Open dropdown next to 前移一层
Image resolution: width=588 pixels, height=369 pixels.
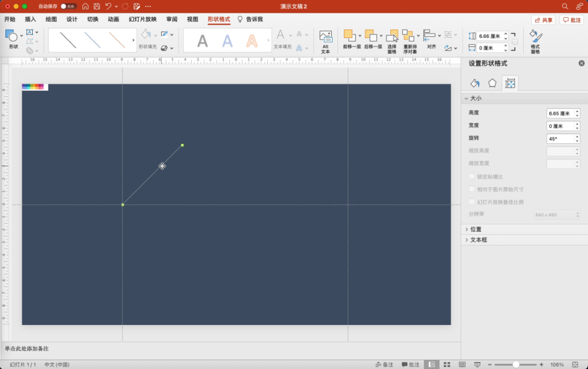[360, 36]
